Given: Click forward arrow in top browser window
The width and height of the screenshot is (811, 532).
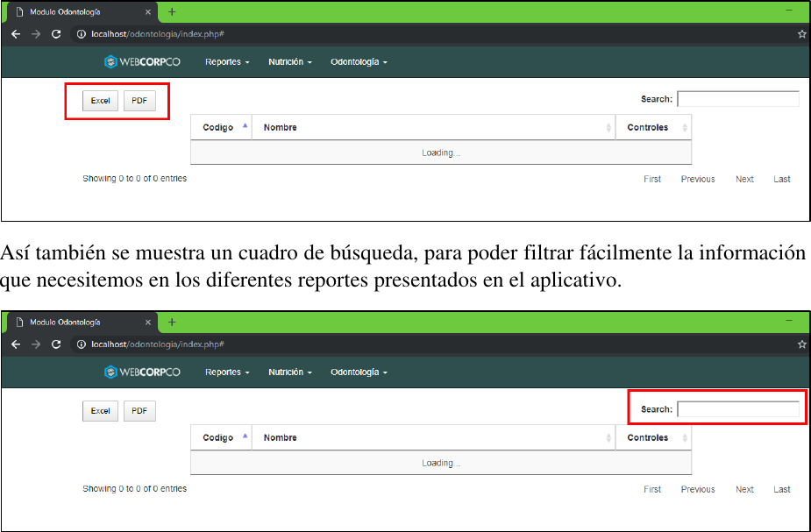Looking at the screenshot, I should tap(36, 34).
